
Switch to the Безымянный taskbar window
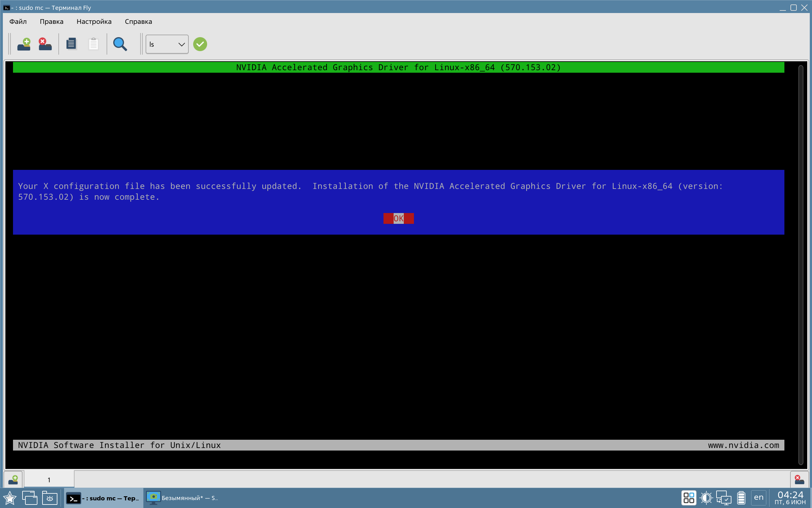(x=183, y=498)
